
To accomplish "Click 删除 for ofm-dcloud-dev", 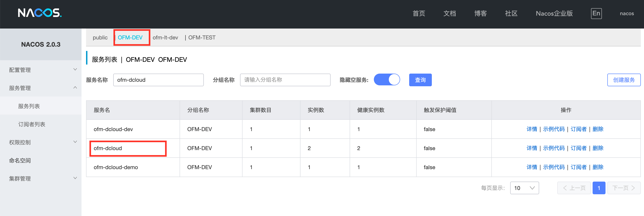I will tap(598, 129).
